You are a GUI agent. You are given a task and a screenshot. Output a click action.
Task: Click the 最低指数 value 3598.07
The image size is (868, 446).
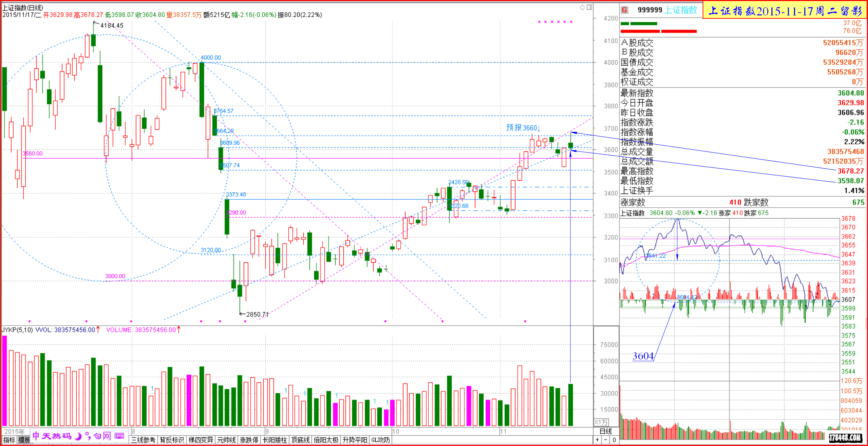coord(851,181)
